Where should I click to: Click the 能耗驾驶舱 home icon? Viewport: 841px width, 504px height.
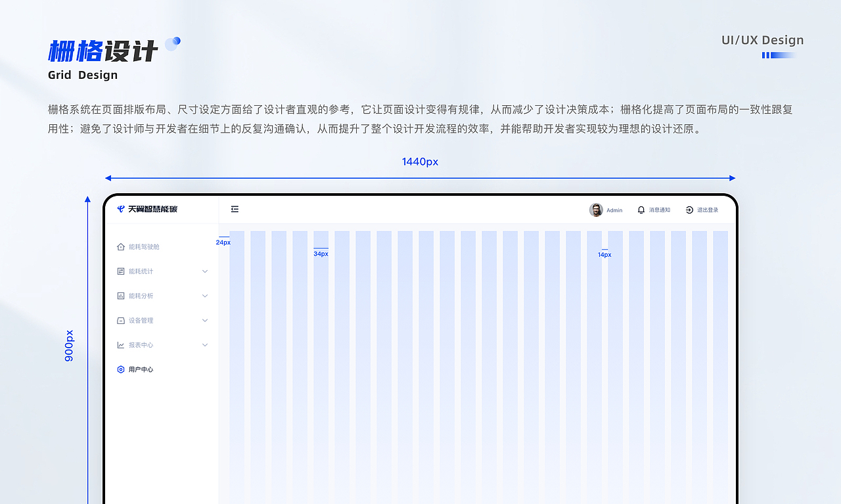[121, 246]
